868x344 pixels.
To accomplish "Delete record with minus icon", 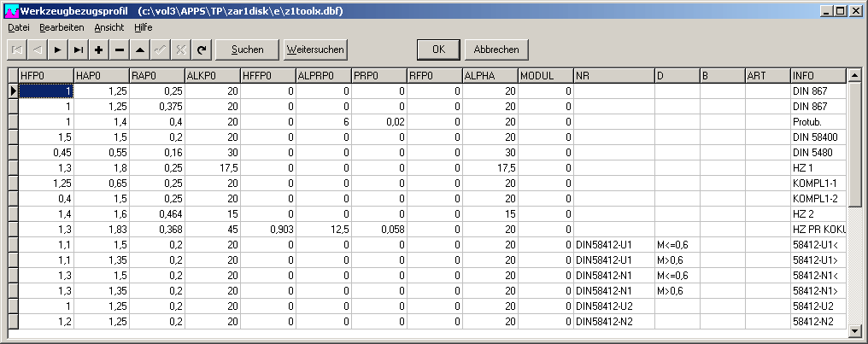I will point(120,50).
